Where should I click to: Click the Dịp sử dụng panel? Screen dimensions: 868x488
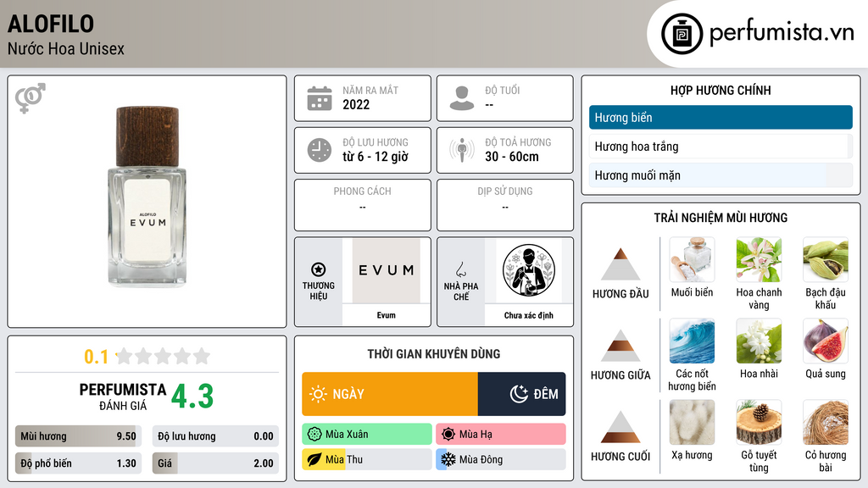pyautogui.click(x=505, y=205)
